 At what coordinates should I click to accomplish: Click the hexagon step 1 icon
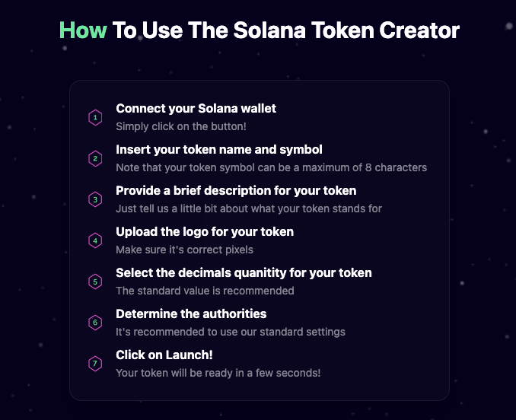tap(95, 117)
